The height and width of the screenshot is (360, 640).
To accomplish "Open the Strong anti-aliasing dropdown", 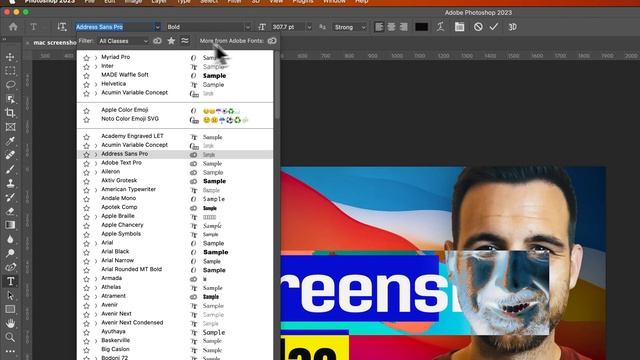I will coord(350,27).
